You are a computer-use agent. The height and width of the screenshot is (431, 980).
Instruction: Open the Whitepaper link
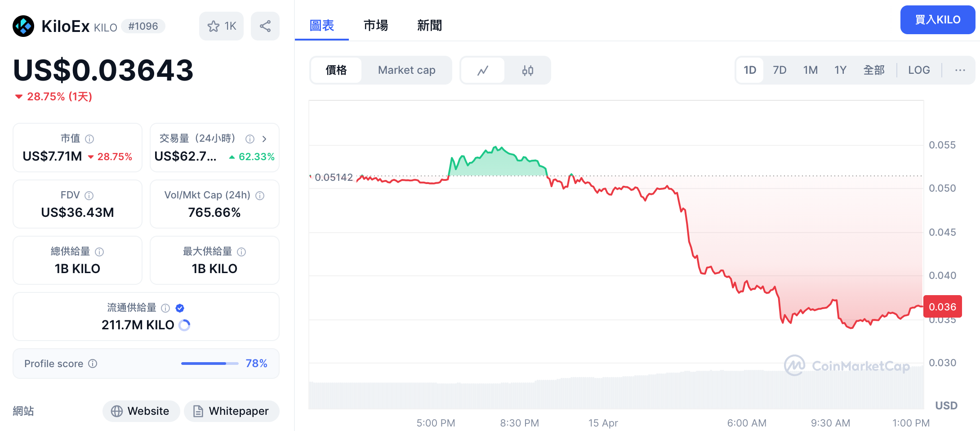(232, 411)
